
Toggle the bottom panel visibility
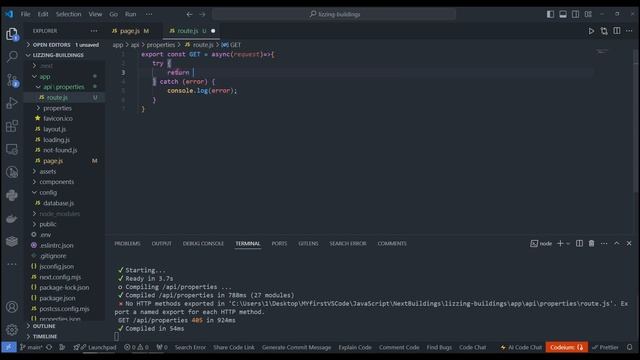[x=563, y=14]
